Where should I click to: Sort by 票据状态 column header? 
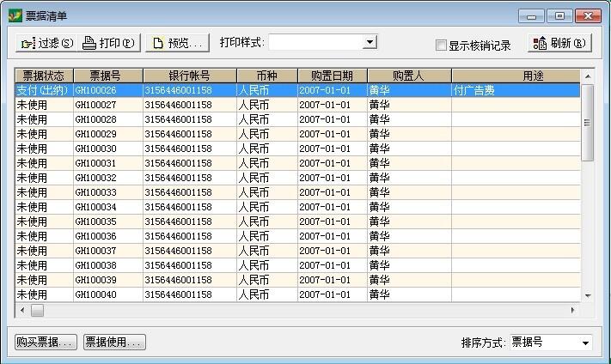click(44, 76)
